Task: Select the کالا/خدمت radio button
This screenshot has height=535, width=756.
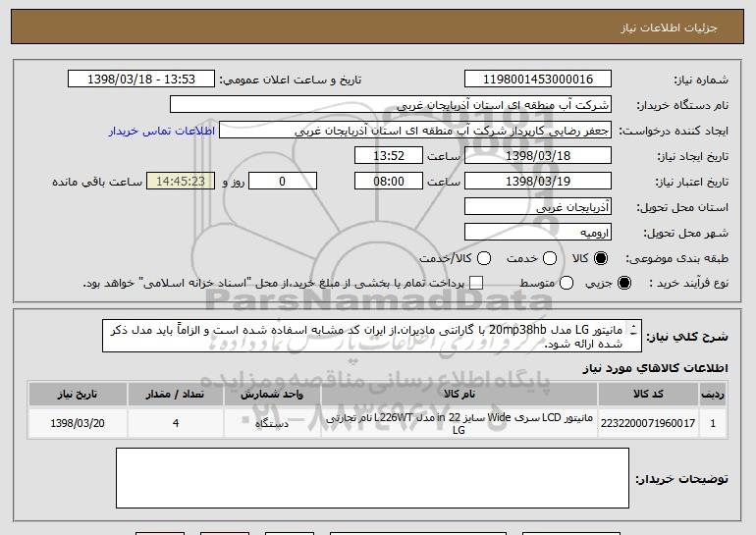Action: [x=484, y=259]
